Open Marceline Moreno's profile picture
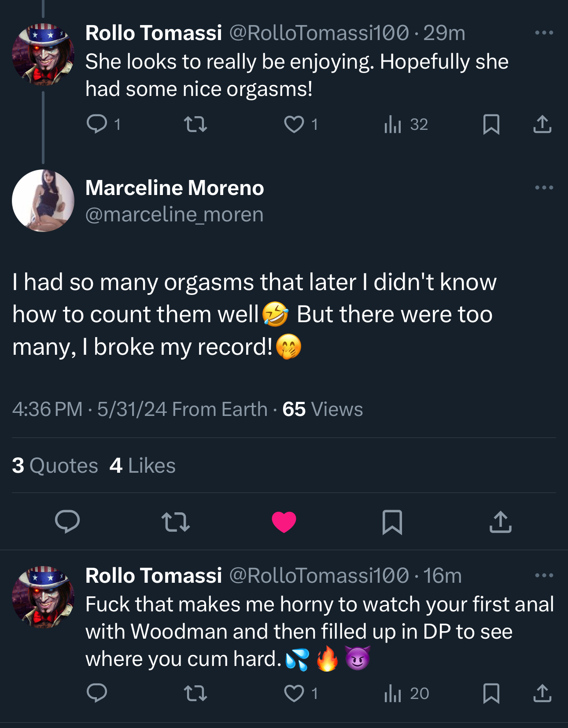Screen dimensions: 568x728 43,201
